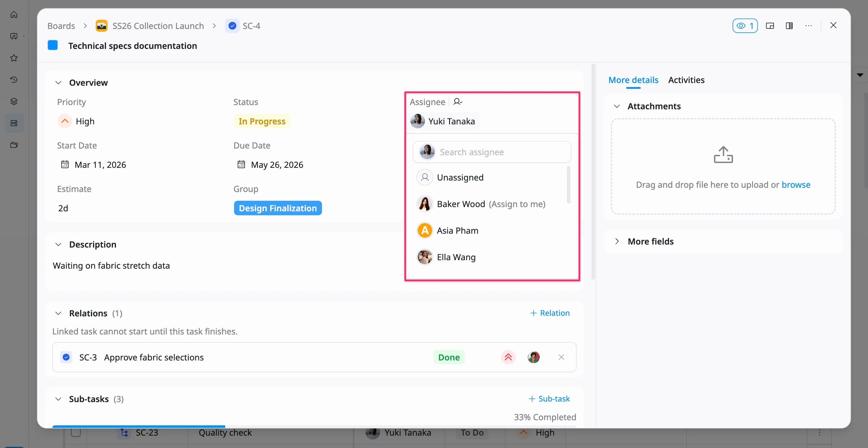Open the High priority dropdown
This screenshot has width=868, height=448.
pyautogui.click(x=76, y=121)
